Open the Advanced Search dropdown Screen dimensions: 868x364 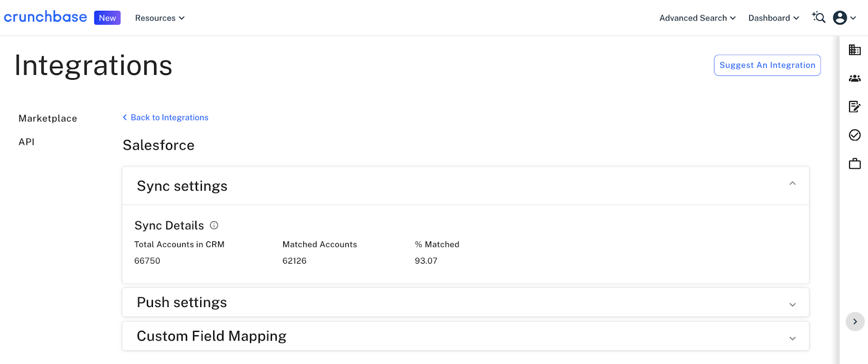click(697, 18)
